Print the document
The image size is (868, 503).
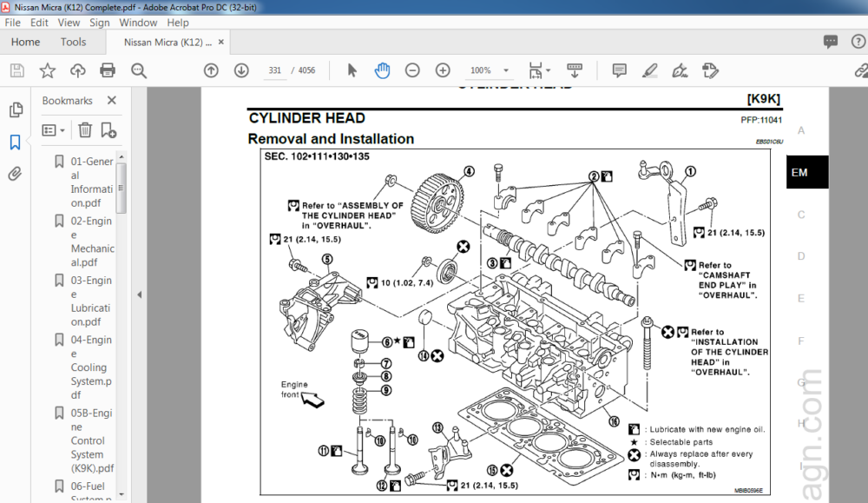108,70
